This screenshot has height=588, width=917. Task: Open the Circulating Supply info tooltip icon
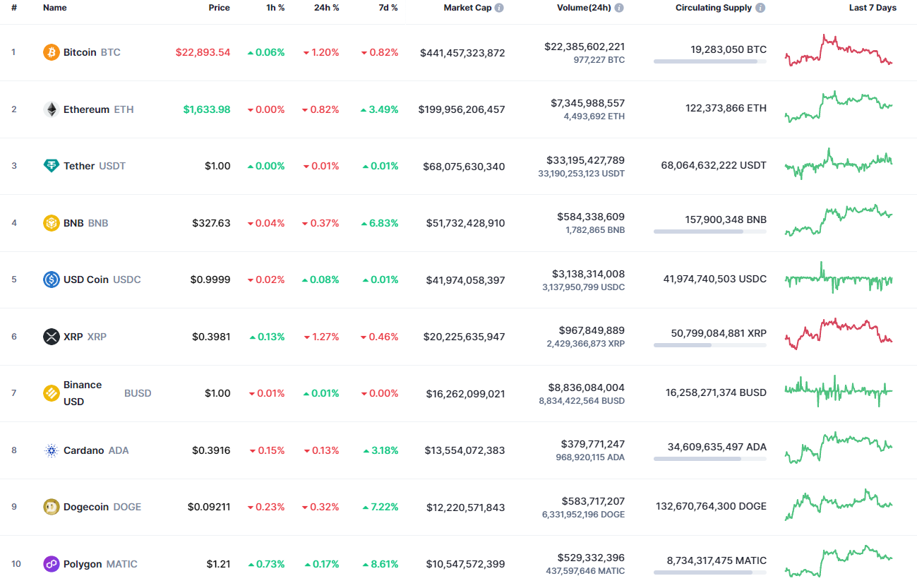tap(759, 8)
